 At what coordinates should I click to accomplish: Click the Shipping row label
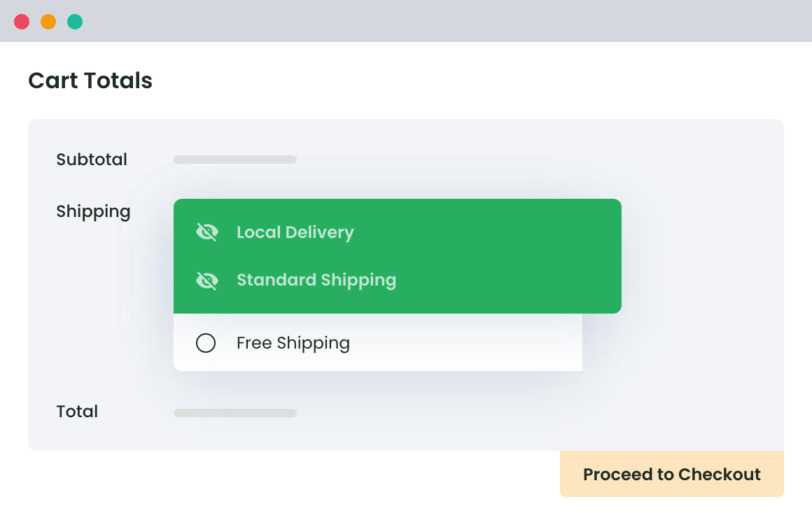pos(93,211)
